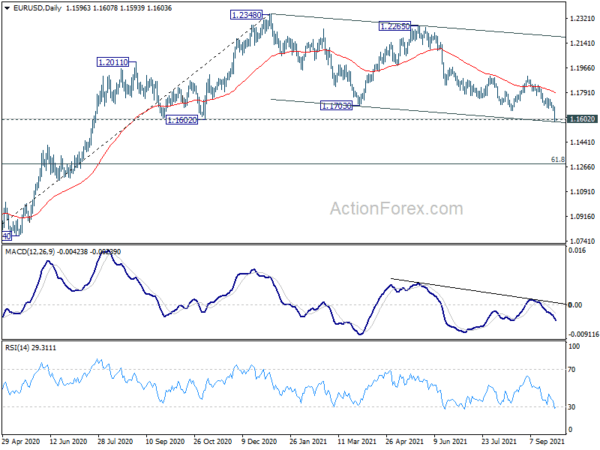The width and height of the screenshot is (600, 450).
Task: Click the RSI 70 level axis label
Action: tap(574, 370)
